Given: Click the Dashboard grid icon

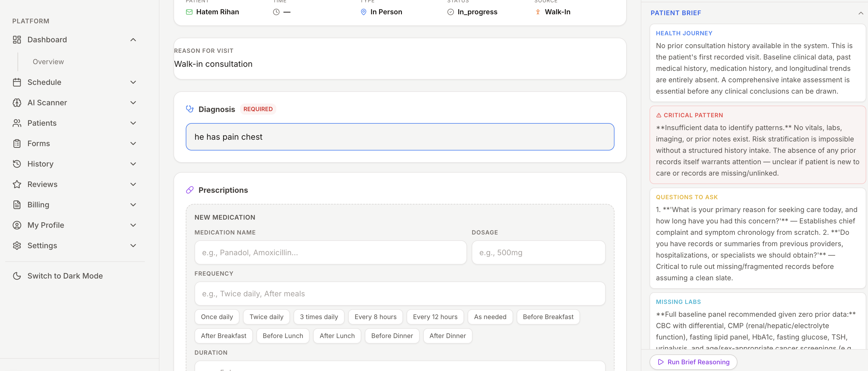Looking at the screenshot, I should (17, 40).
